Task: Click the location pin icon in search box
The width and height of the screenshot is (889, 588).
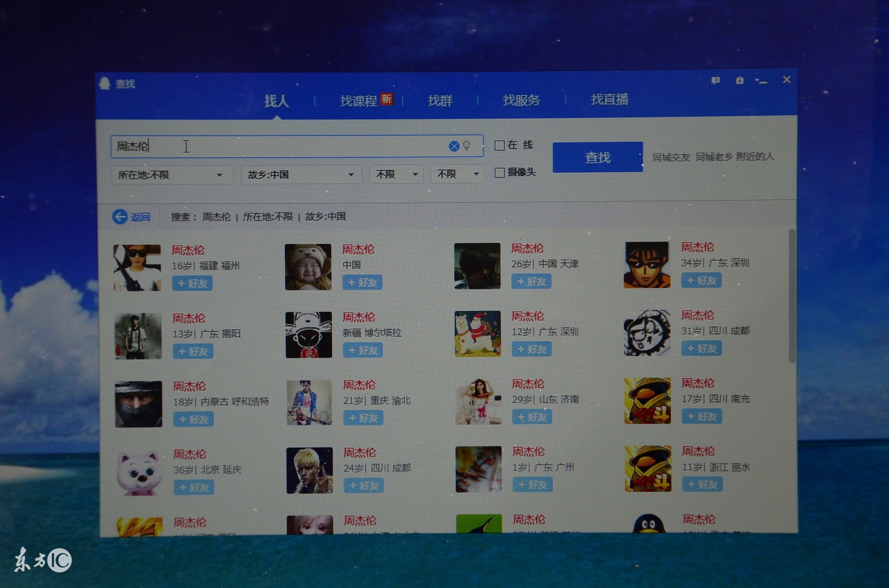Action: (x=467, y=146)
